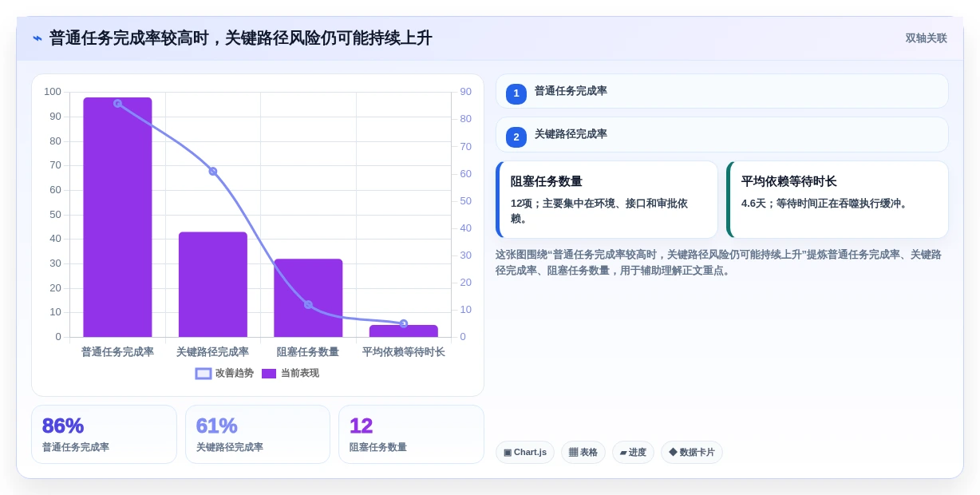This screenshot has width=980, height=495.
Task: Click the 表格 tag button
Action: coord(583,453)
